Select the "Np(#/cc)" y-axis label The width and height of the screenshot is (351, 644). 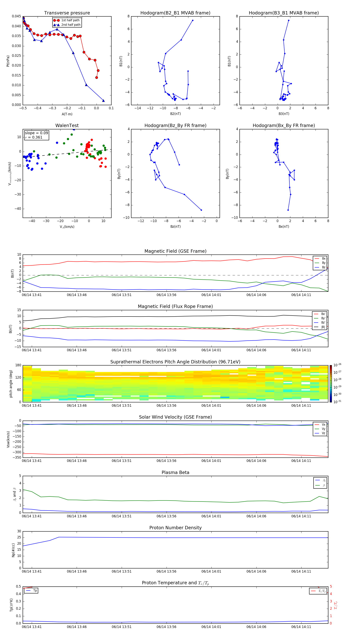(13, 550)
